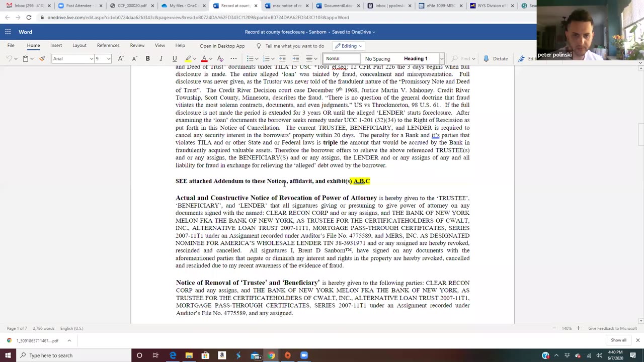644x362 pixels.
Task: Open Zoom app from the taskbar
Action: 304,355
